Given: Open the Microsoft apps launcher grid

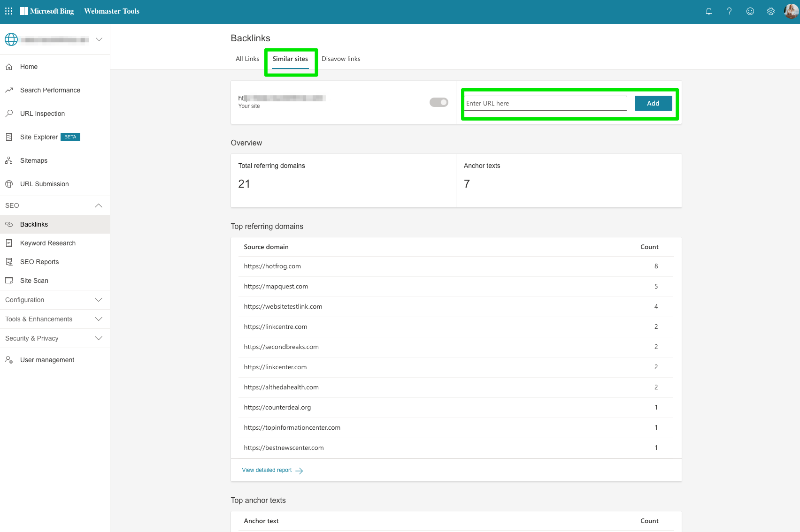Looking at the screenshot, I should pos(8,11).
